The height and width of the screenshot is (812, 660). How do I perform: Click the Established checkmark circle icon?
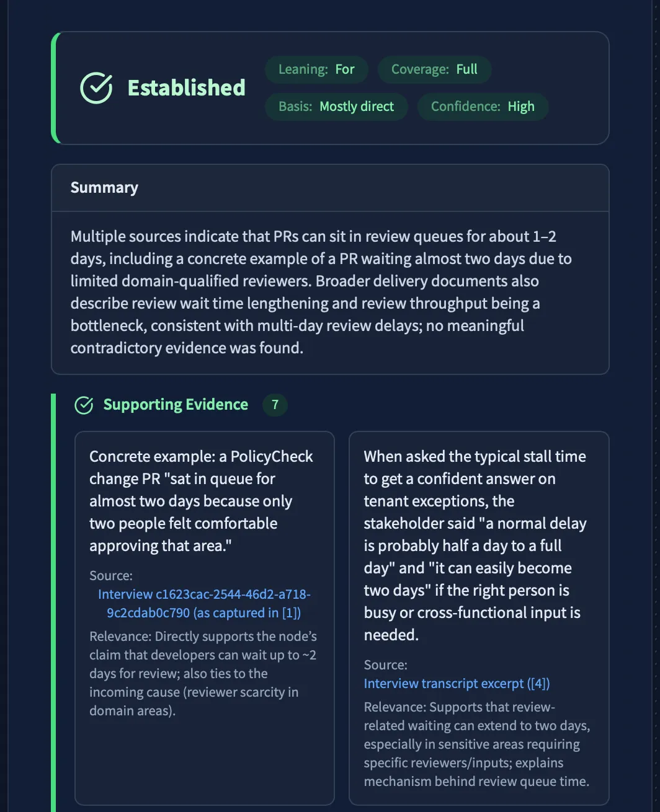[96, 87]
